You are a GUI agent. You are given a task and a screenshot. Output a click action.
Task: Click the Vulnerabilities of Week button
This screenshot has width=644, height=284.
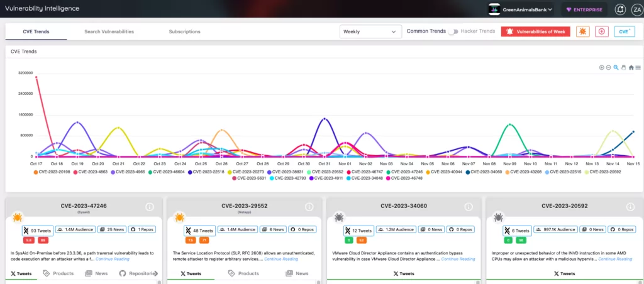pos(536,31)
